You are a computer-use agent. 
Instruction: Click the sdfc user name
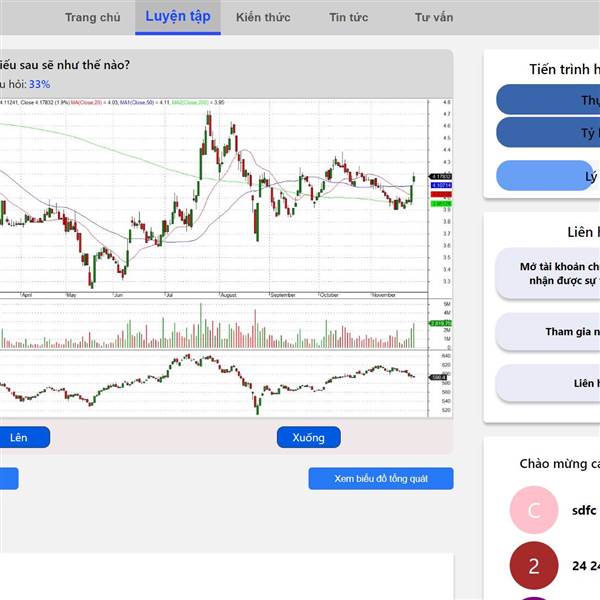[x=584, y=510]
